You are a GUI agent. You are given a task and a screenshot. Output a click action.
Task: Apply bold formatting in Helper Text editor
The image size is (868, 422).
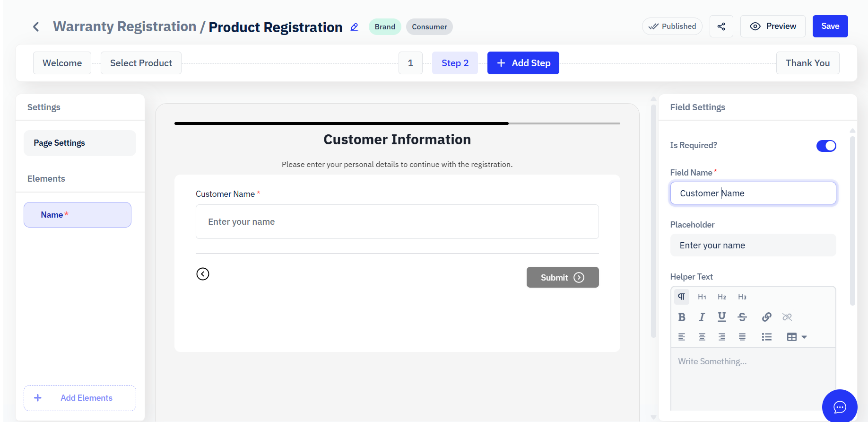point(681,317)
